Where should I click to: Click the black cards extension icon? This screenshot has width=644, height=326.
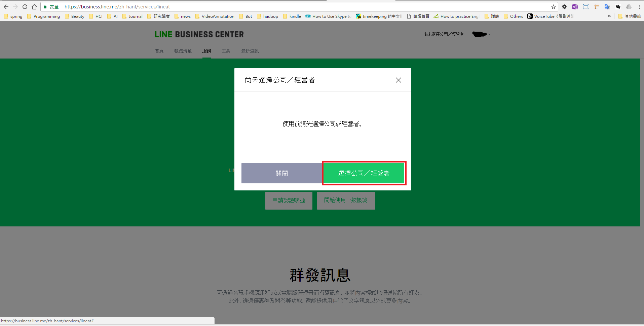tap(618, 7)
